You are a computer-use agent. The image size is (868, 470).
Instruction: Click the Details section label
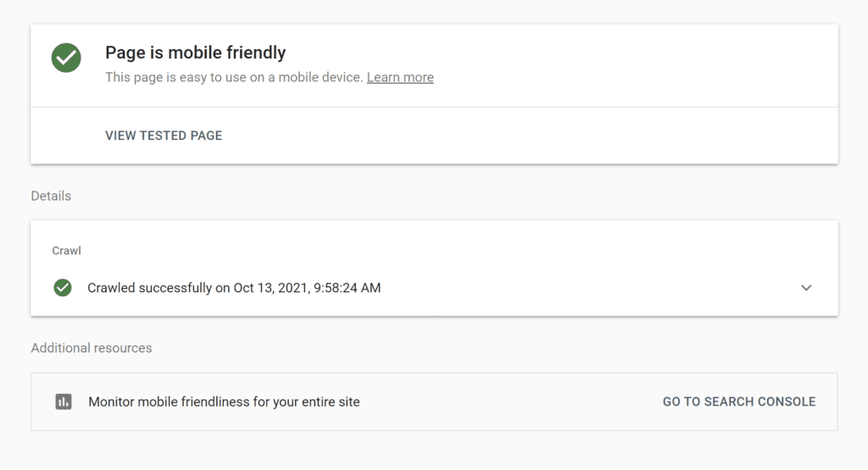click(x=51, y=196)
